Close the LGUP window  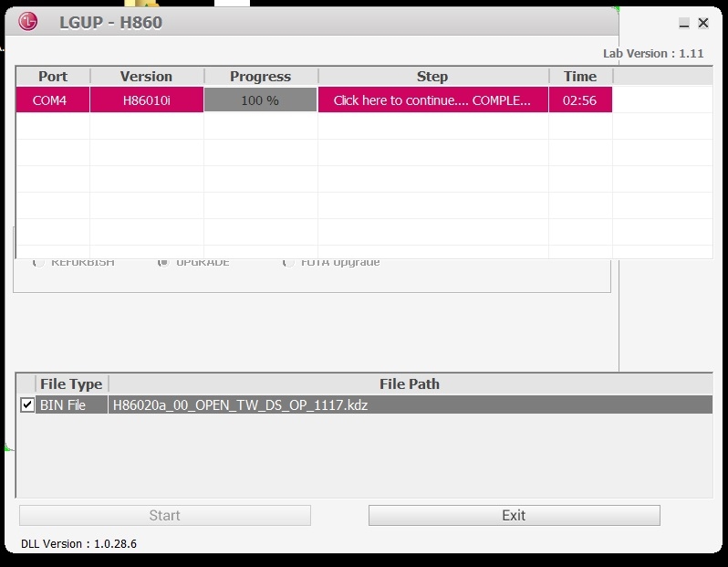(703, 23)
